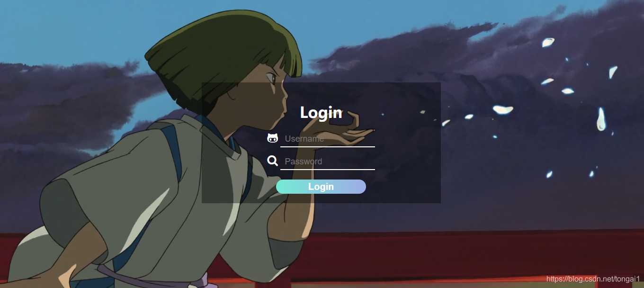Open the blog.csdn.net/tongai1 watermark link
Screen dimensions: 644x288
coord(593,279)
